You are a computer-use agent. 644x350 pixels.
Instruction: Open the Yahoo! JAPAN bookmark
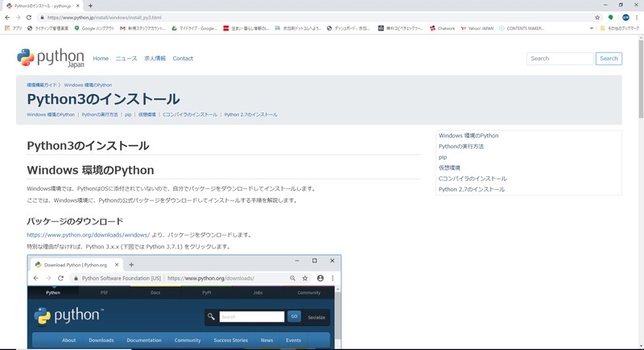click(477, 28)
